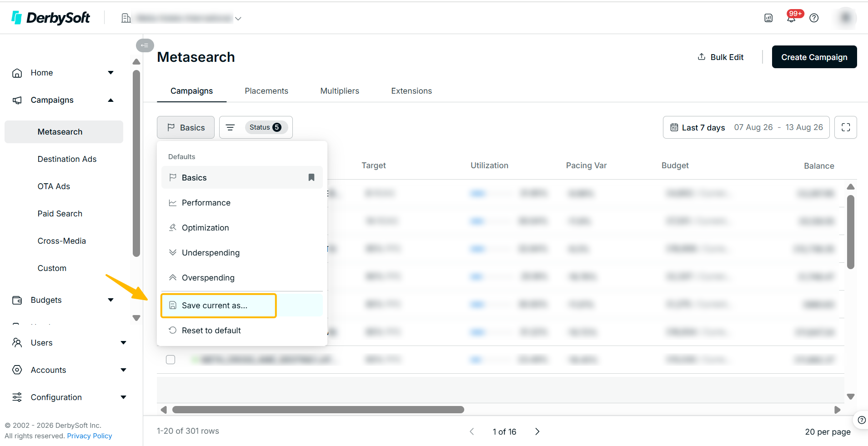Screen dimensions: 868x446
Task: Open Destination Ads in the sidebar
Action: 67,159
